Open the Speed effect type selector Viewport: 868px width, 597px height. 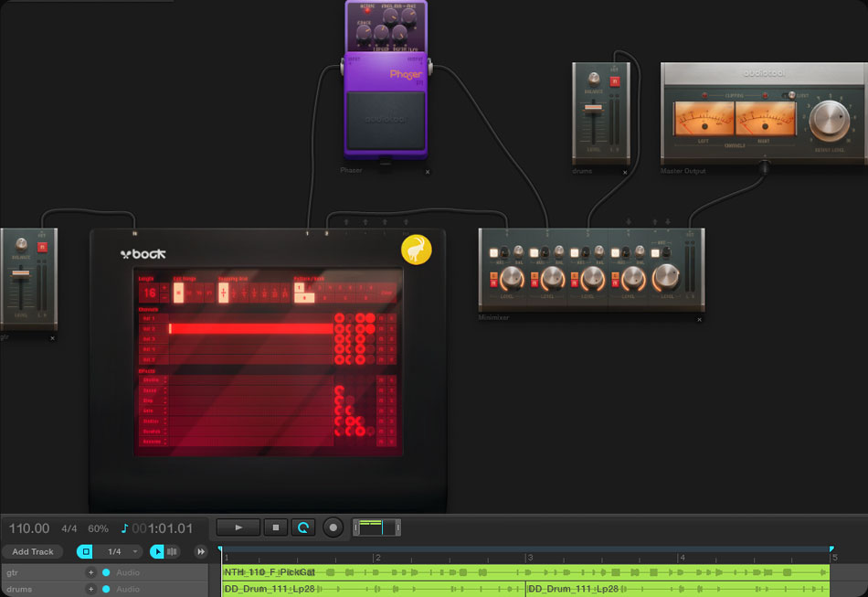coord(153,390)
